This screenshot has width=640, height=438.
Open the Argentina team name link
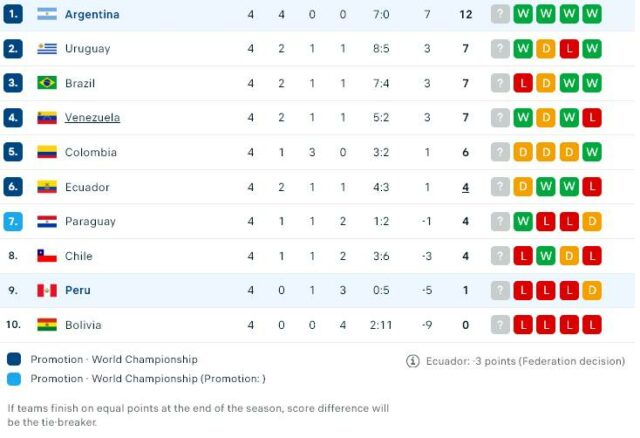click(92, 14)
